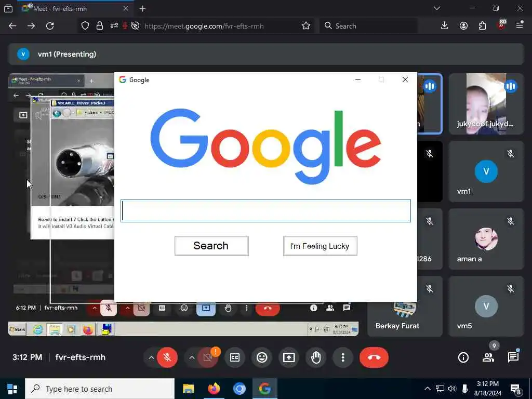Click the Firefox Search box
This screenshot has width=532, height=399.
click(x=368, y=26)
